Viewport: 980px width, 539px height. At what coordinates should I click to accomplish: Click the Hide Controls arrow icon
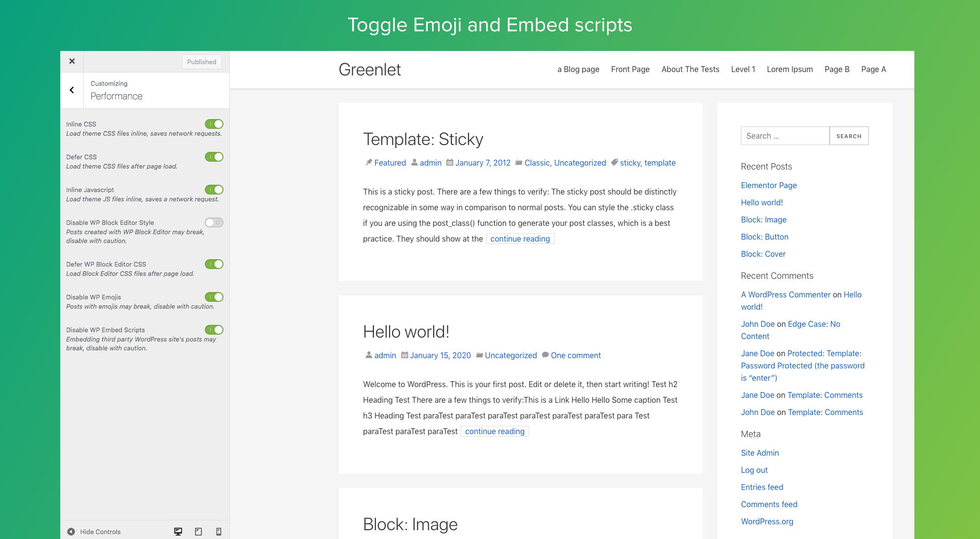71,532
